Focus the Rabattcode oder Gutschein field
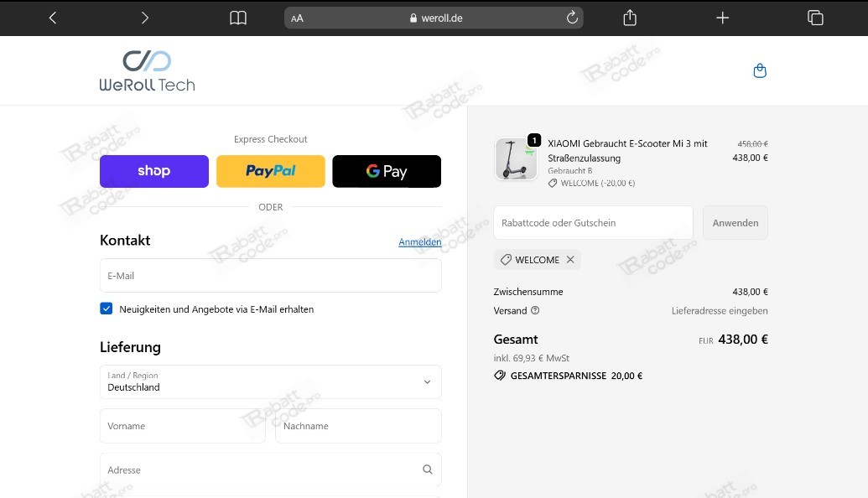868x498 pixels. click(593, 223)
